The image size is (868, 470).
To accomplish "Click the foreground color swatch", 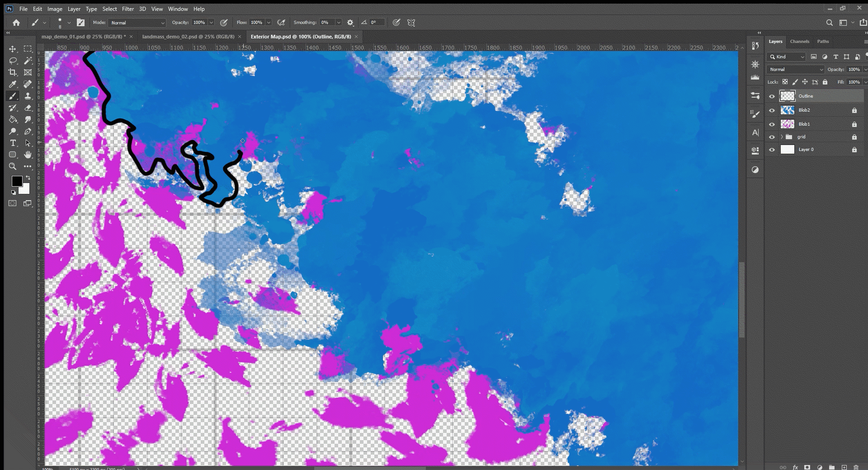I will tap(17, 181).
